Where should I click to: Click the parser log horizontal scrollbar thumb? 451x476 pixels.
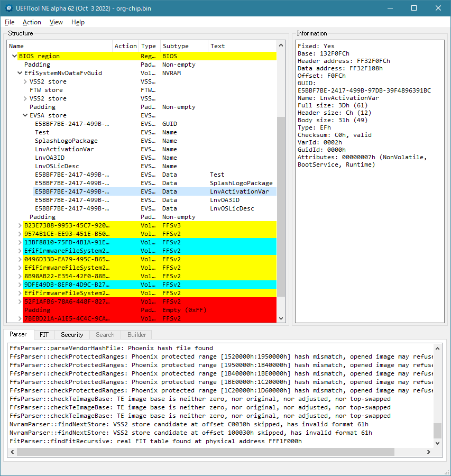pos(206,452)
